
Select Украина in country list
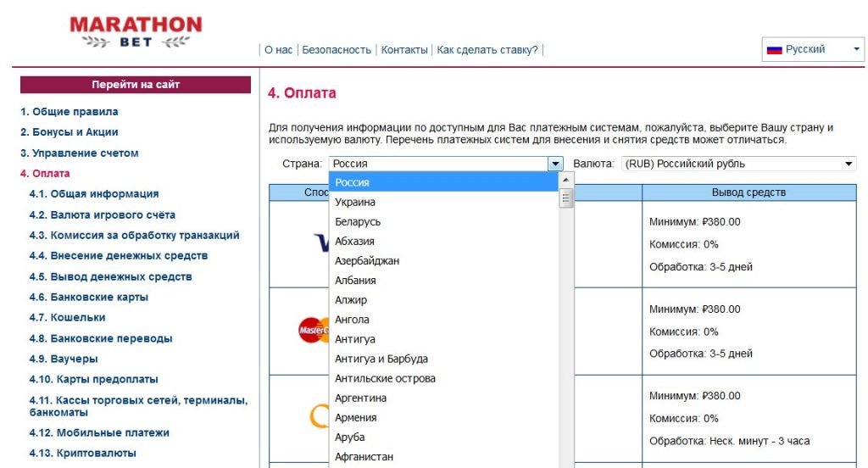[x=443, y=202]
